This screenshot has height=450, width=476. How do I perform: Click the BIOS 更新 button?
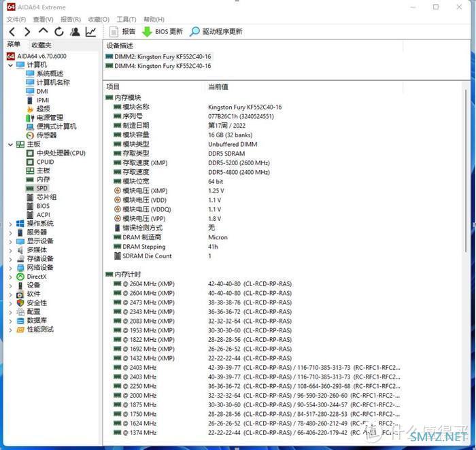coord(163,31)
